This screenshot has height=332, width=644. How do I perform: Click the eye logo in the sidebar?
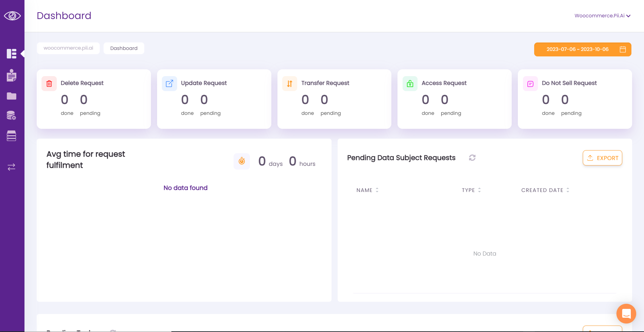12,16
